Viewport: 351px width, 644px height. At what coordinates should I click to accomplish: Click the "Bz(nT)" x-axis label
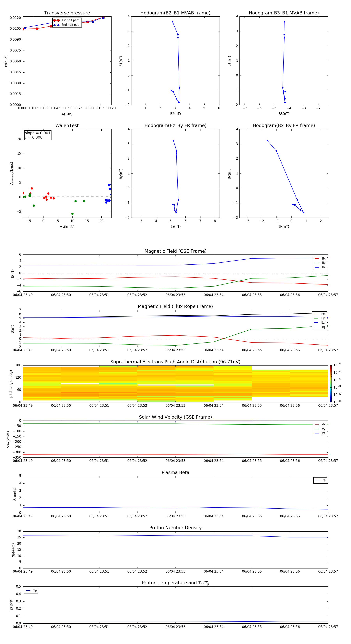point(175,227)
